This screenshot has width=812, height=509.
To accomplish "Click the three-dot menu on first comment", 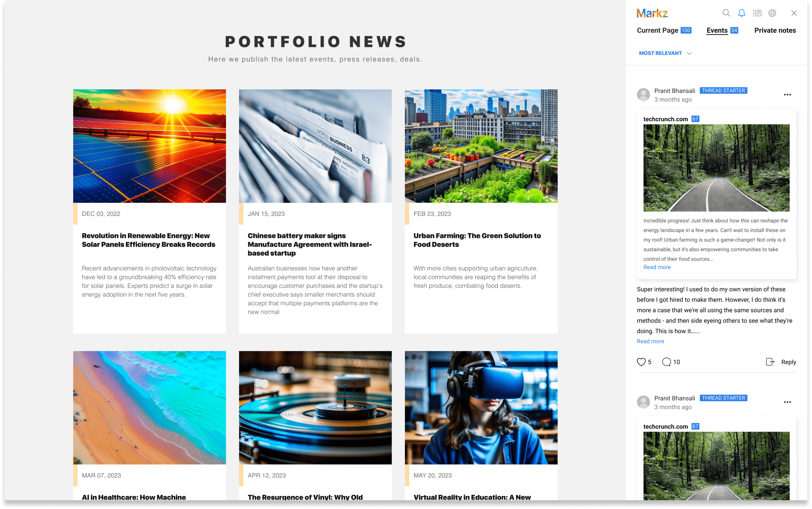I will tap(788, 95).
